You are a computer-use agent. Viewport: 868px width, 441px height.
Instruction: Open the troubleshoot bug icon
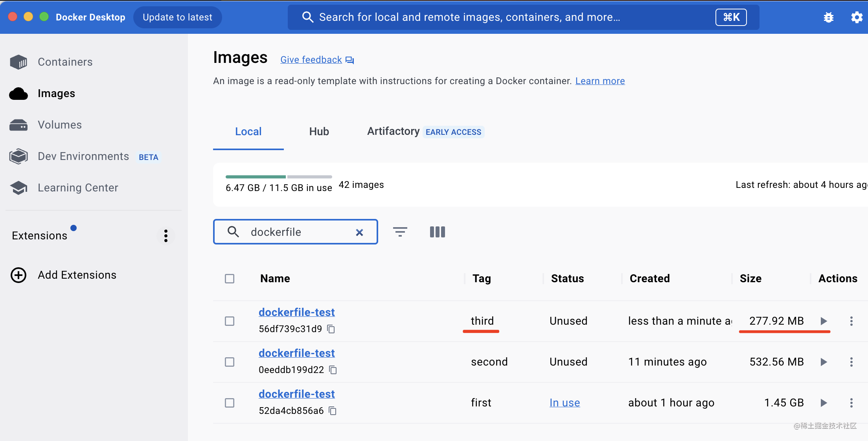pos(828,17)
